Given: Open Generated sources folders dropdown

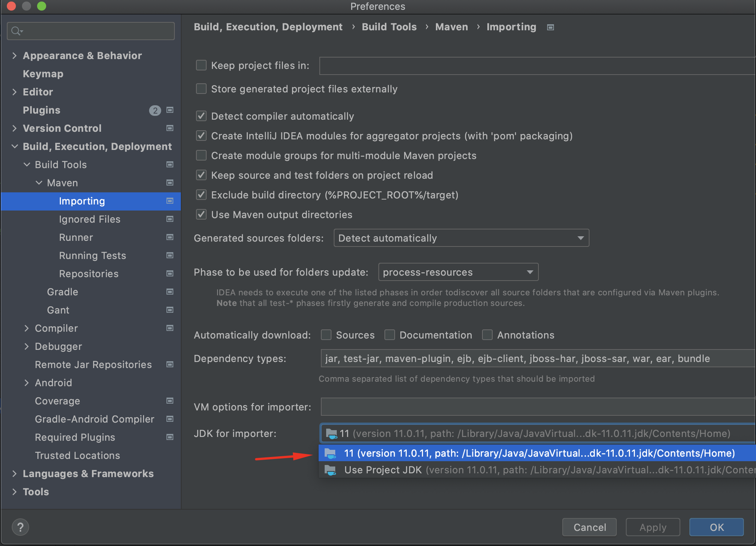Looking at the screenshot, I should (461, 238).
